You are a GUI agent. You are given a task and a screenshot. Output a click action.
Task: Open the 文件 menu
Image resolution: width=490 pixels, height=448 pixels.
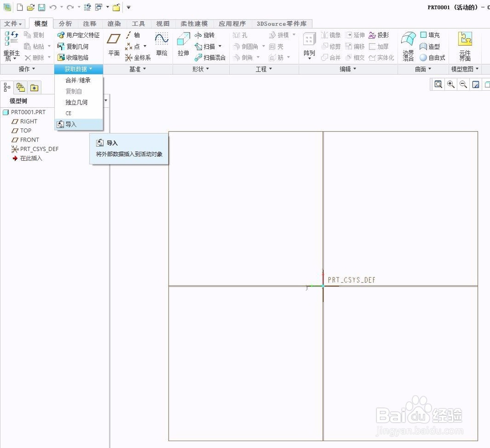pos(13,24)
